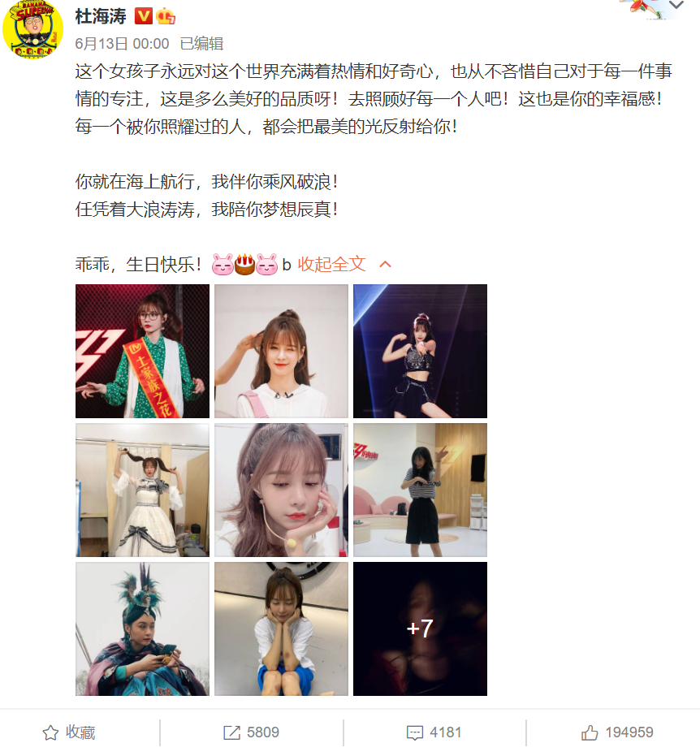The image size is (700, 756).
Task: Click the orange V verified badge
Action: (x=143, y=16)
